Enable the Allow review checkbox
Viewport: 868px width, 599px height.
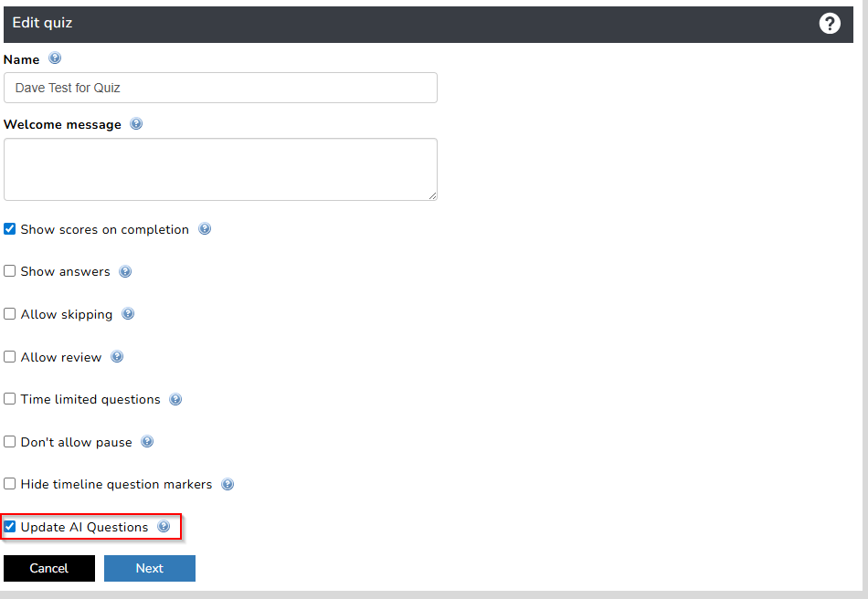click(x=9, y=356)
